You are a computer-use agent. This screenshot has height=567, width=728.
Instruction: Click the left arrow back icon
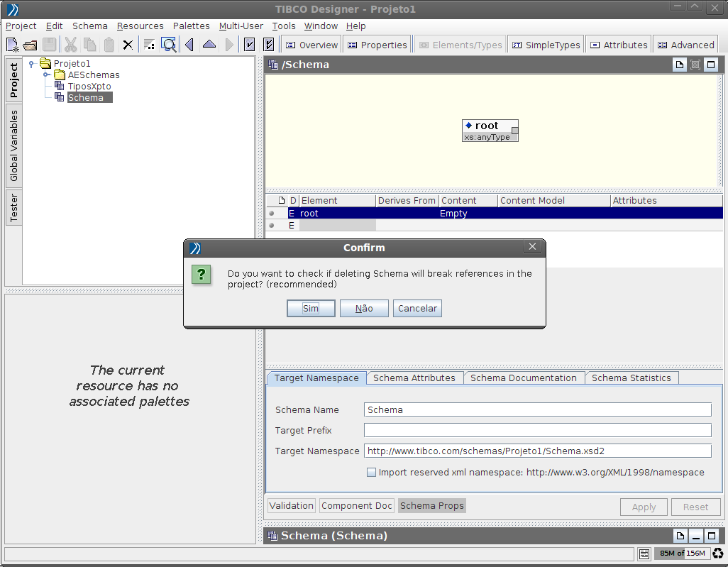tap(189, 45)
